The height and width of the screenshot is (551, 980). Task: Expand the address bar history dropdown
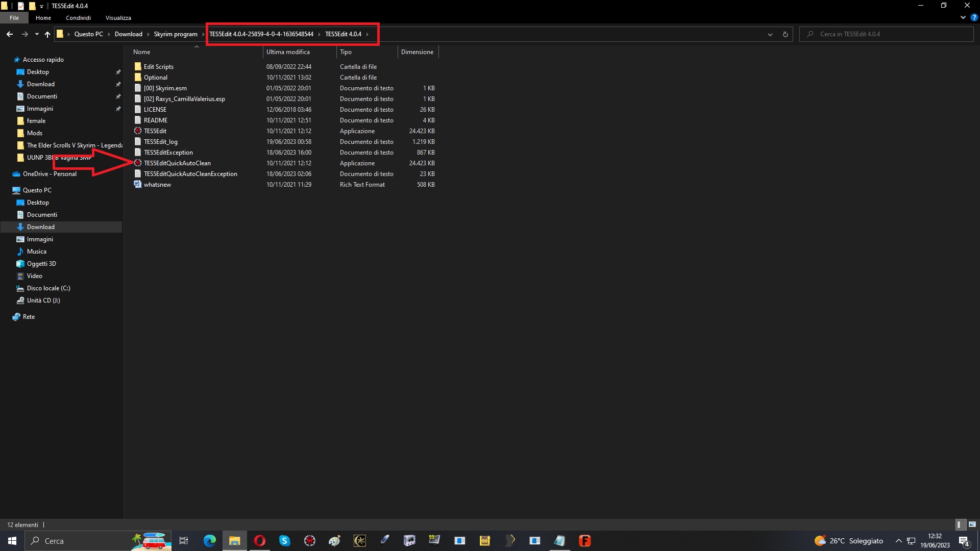[x=770, y=34]
